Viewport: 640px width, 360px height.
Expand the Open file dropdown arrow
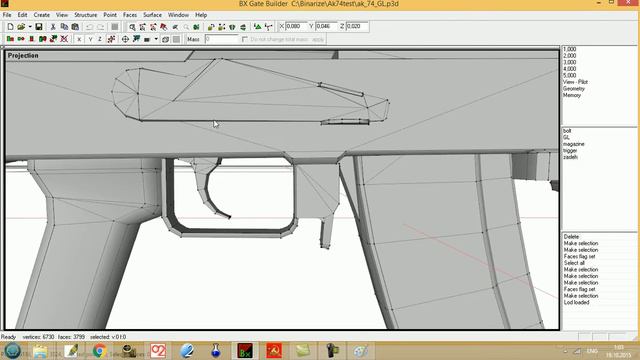click(30, 27)
